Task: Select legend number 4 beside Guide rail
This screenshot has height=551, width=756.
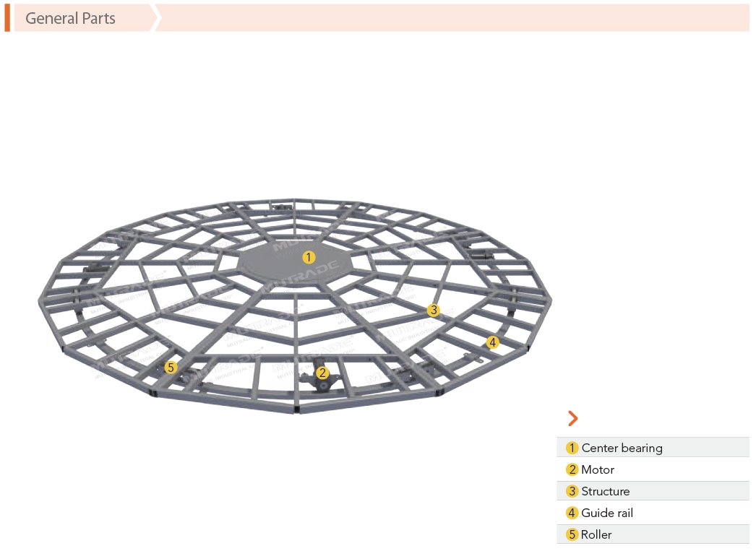Action: tap(572, 513)
